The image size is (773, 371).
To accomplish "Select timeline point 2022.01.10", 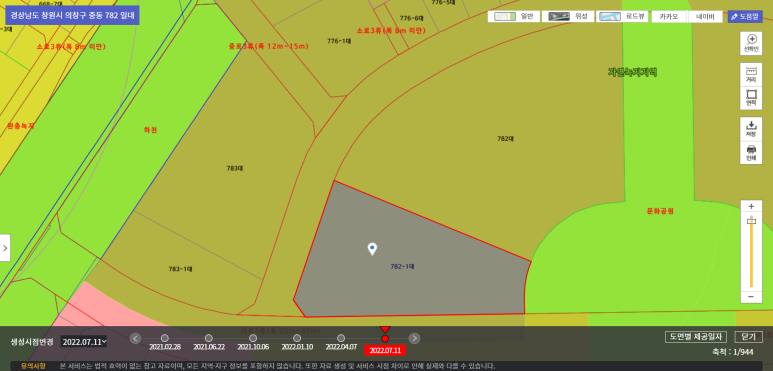I will (297, 338).
